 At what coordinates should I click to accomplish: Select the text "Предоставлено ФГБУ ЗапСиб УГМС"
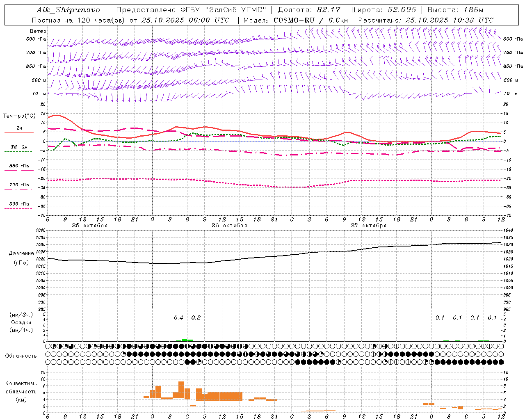point(192,10)
